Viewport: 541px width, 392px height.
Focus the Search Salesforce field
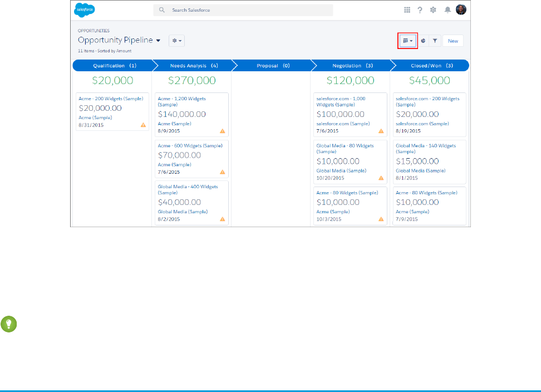point(243,10)
